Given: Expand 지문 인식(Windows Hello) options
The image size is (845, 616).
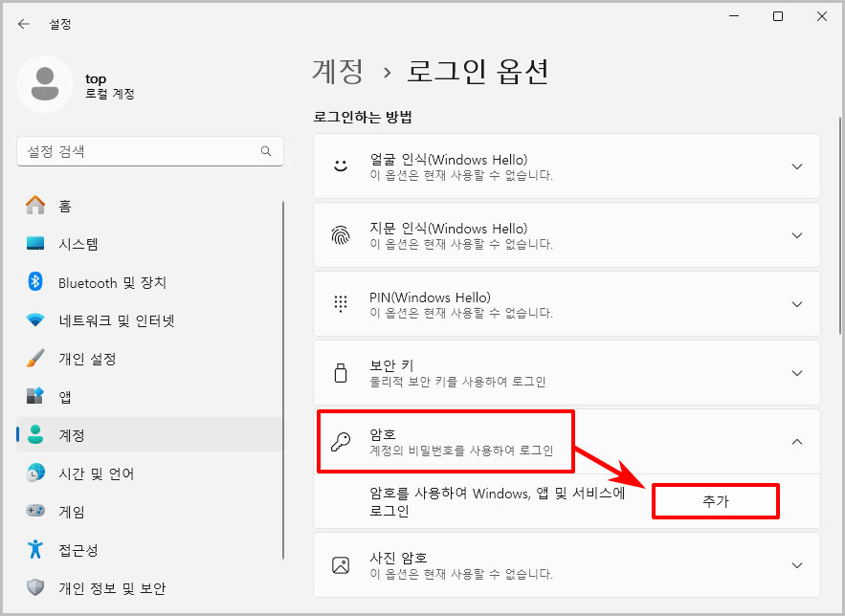Looking at the screenshot, I should [x=797, y=234].
